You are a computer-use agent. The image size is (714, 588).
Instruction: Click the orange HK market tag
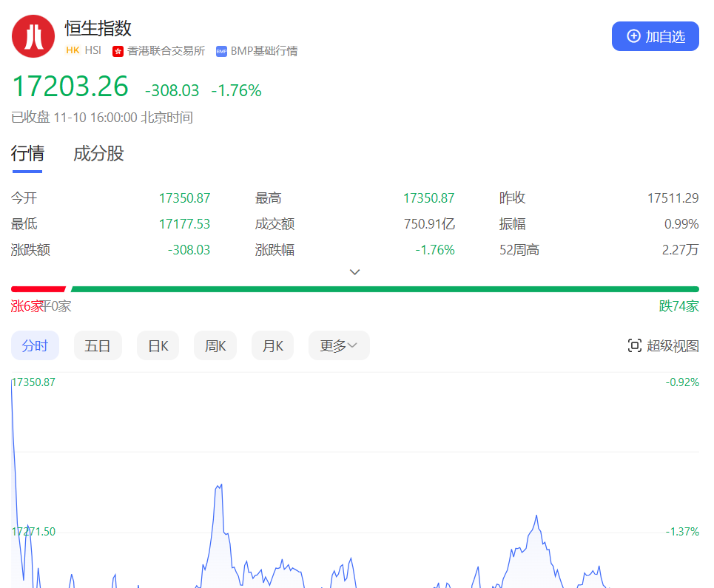(x=73, y=51)
